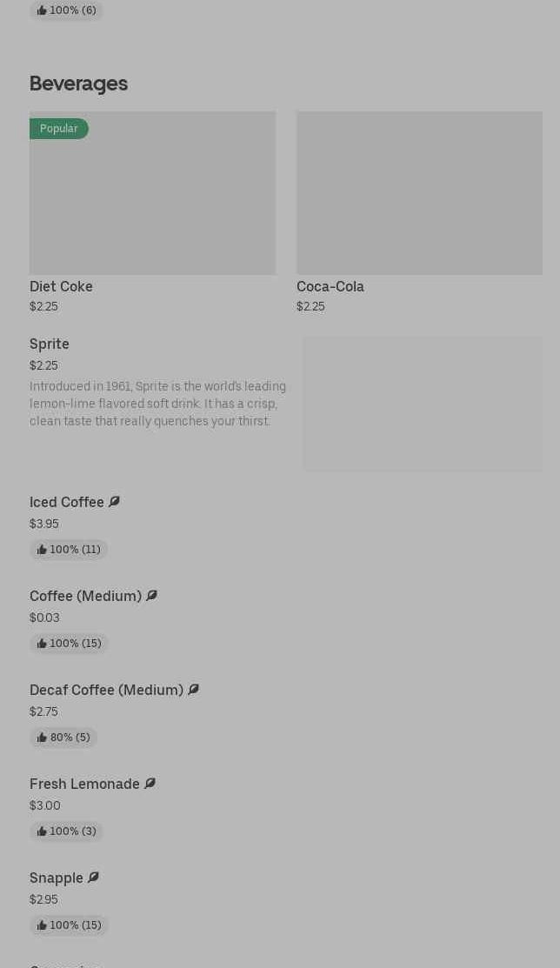Click the Sprite item image
560x968 pixels.
(x=423, y=404)
